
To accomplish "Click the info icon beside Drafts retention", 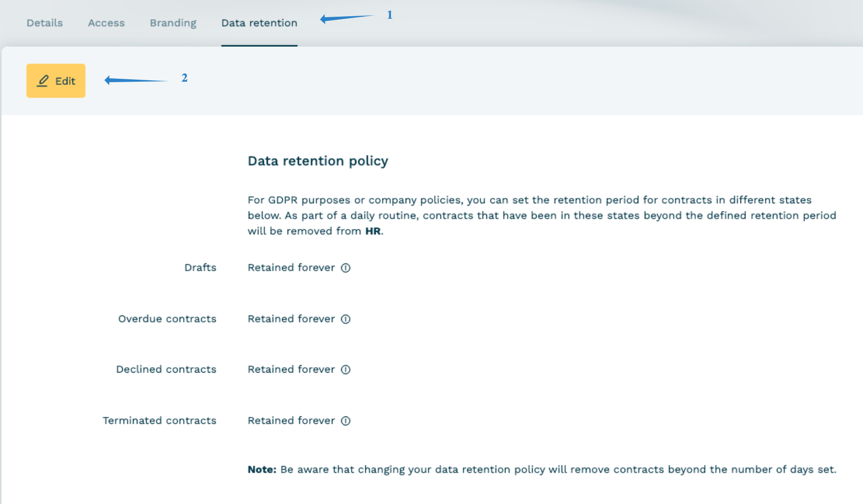I will (346, 268).
